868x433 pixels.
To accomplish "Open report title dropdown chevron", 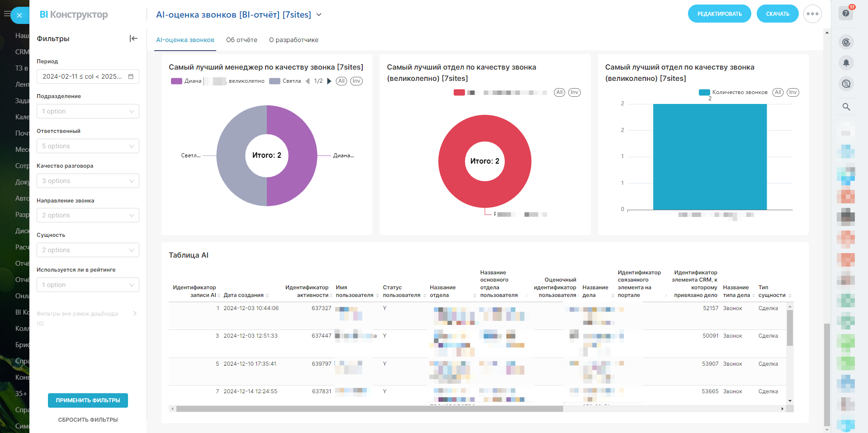I will 319,15.
